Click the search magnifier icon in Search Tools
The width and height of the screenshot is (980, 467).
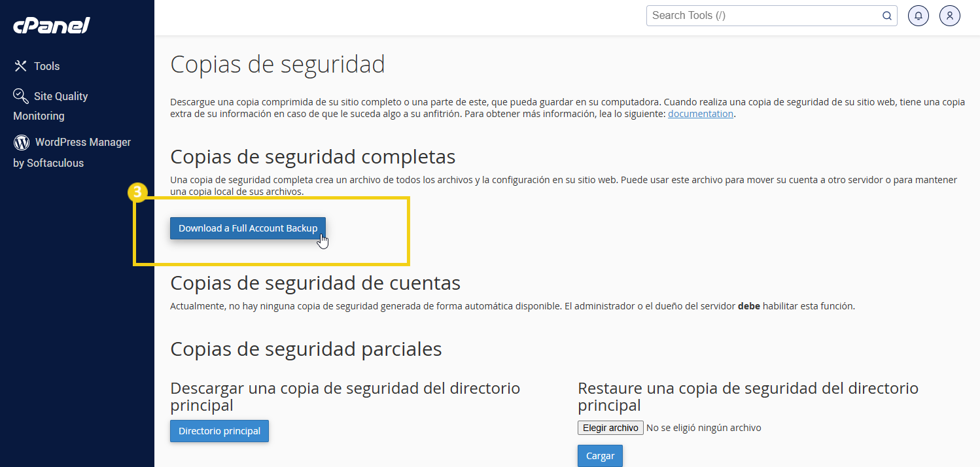[x=887, y=16]
